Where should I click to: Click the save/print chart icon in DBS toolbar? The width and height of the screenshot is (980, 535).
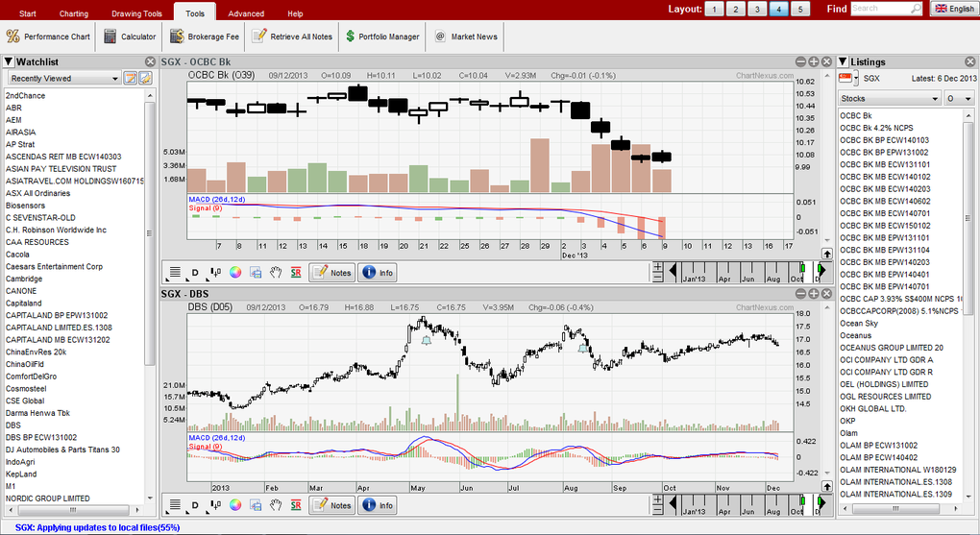coord(256,504)
